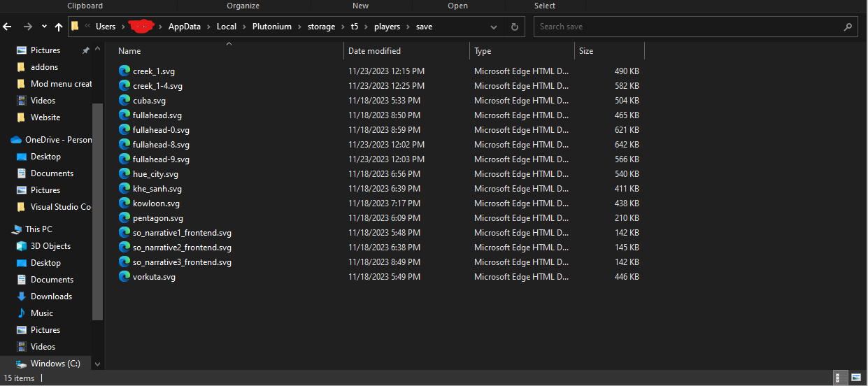Switch to large icons view in status bar

(856, 378)
